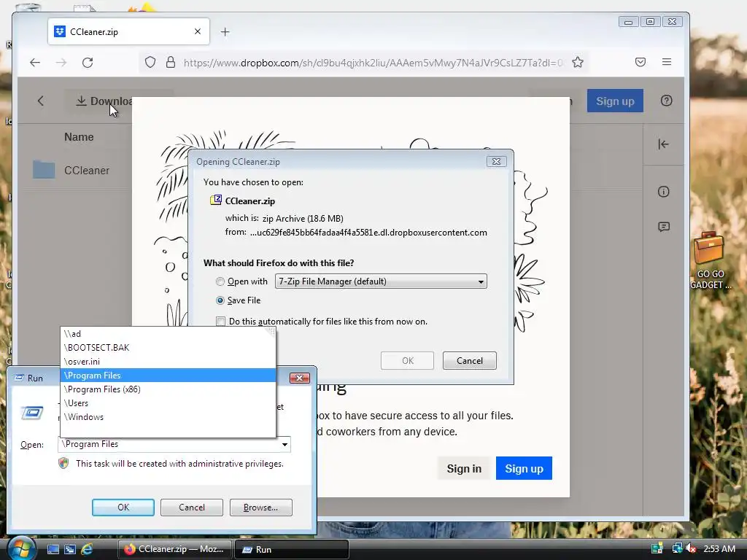The image size is (747, 560).
Task: Click the Run program icon in dialog
Action: [32, 412]
